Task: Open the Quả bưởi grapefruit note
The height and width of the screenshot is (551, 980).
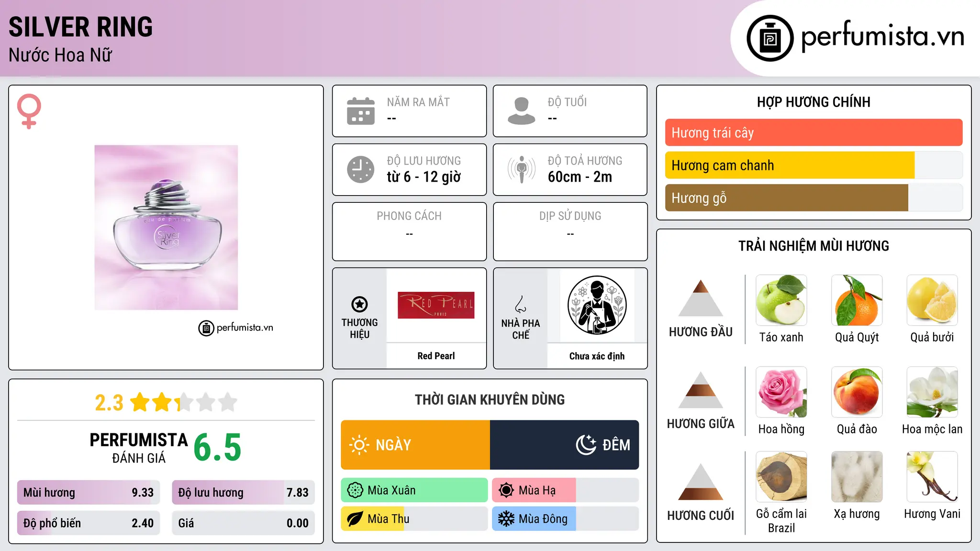Action: (932, 309)
